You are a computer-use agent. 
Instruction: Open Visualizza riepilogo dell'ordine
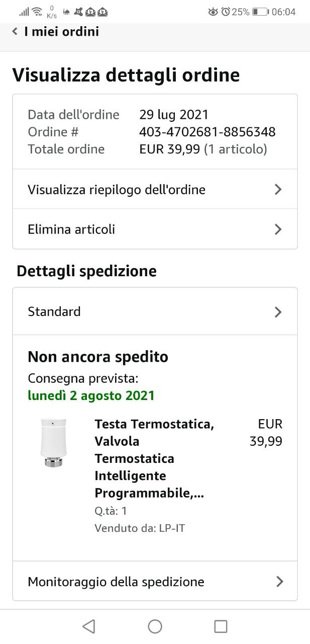click(x=117, y=190)
